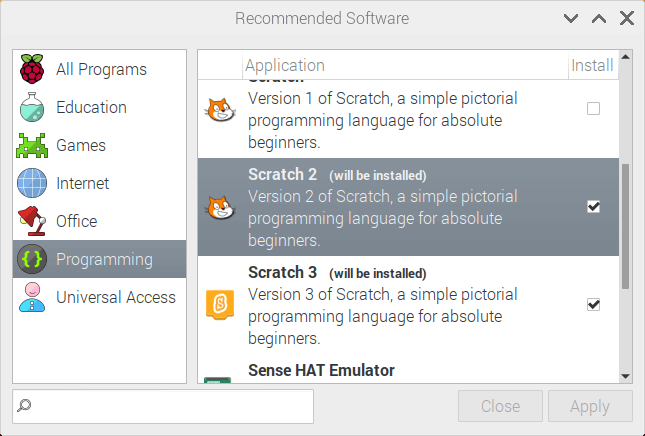Viewport: 645px width, 436px height.
Task: Select the All Programs category
Action: 100,69
